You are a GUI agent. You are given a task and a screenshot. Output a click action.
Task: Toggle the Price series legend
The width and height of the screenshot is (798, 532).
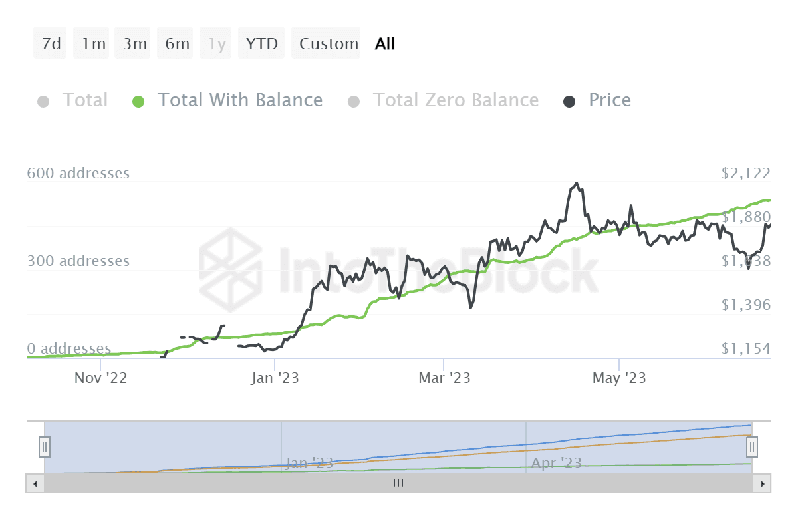click(x=609, y=100)
